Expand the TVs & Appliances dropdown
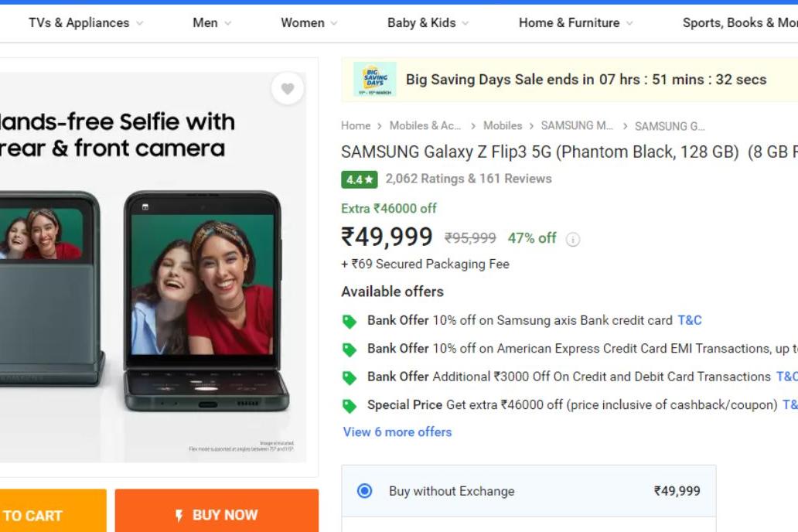This screenshot has height=532, width=798. tap(85, 23)
